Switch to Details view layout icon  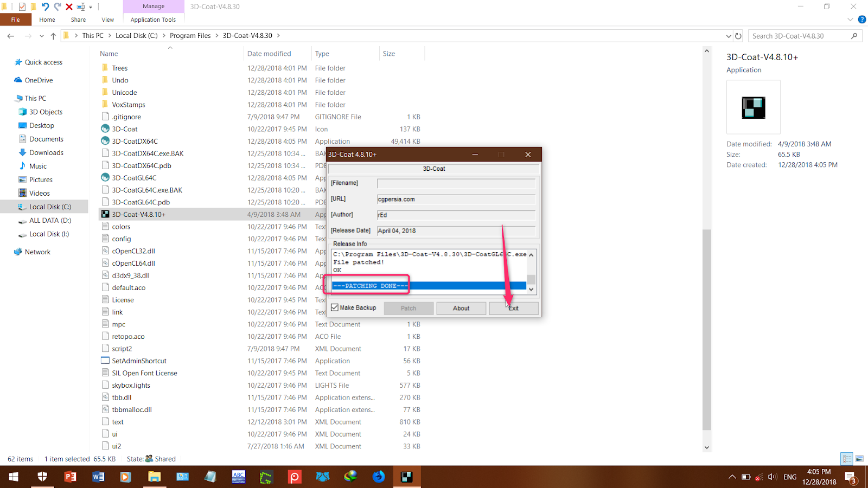coord(847,459)
